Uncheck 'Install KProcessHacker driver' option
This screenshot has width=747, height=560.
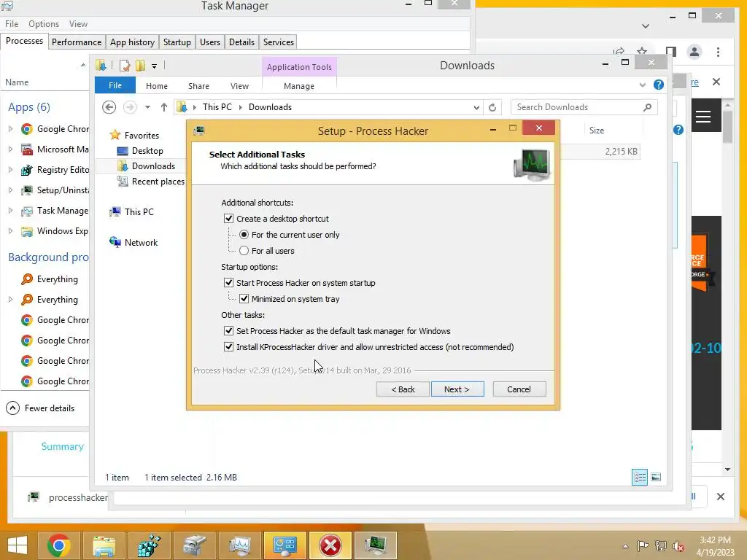tap(228, 347)
